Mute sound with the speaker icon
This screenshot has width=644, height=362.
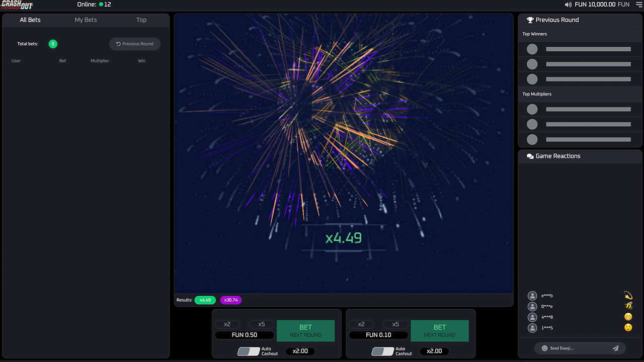(568, 5)
